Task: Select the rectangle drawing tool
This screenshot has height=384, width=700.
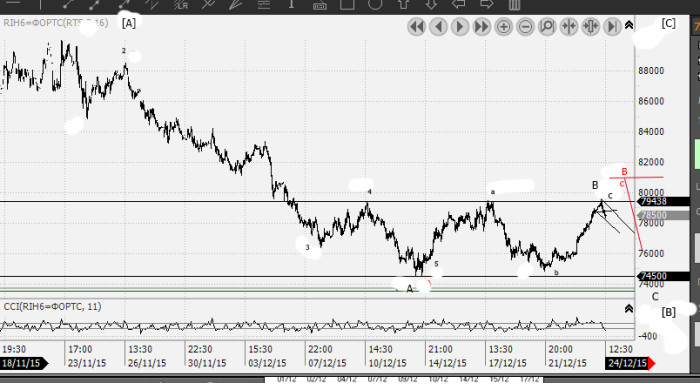Action: [x=347, y=4]
